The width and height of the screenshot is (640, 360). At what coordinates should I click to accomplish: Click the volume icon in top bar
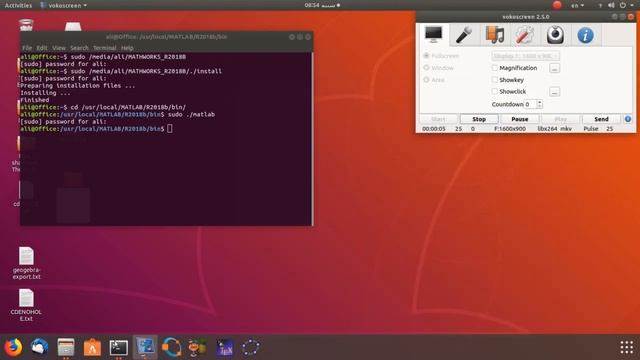pos(611,5)
